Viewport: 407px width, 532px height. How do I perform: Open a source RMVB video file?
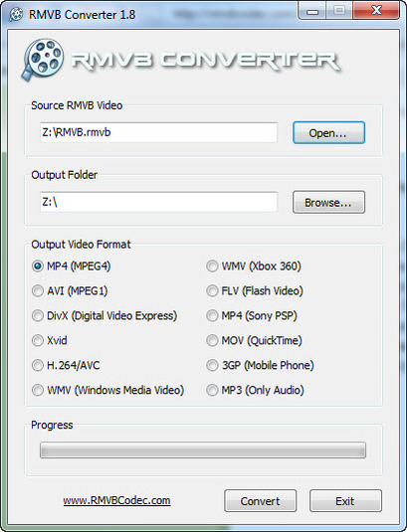click(328, 132)
